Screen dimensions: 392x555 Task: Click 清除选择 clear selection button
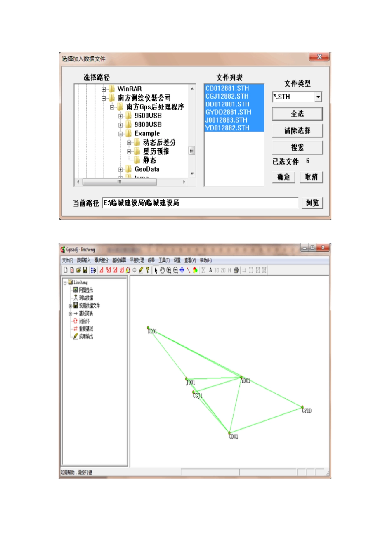(298, 131)
